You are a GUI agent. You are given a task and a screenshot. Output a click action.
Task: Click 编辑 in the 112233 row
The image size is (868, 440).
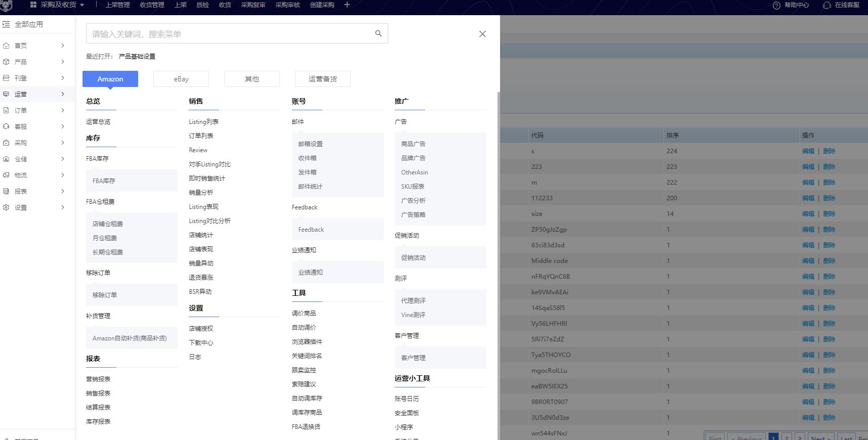808,198
